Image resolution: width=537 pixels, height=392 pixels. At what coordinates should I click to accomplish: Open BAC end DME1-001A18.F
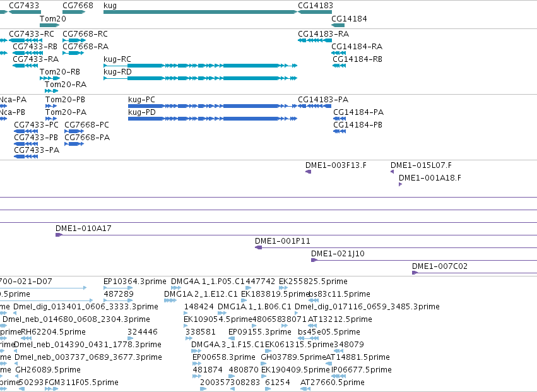[x=430, y=178]
